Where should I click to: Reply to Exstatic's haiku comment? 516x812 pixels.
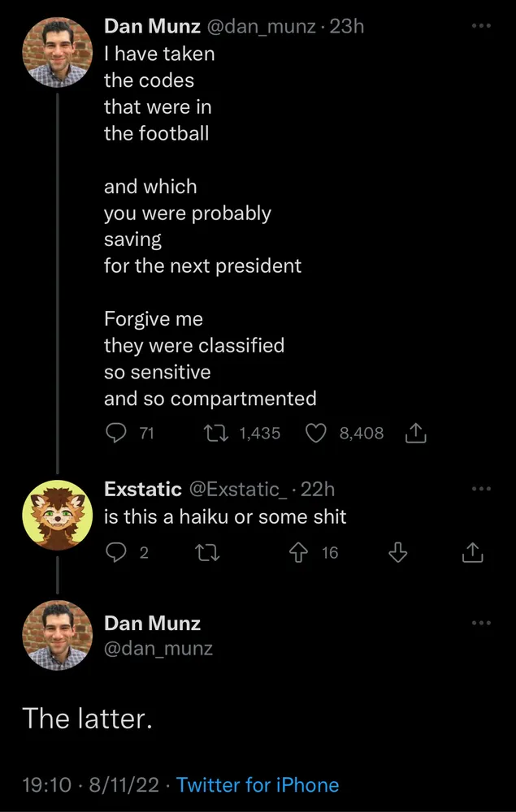tap(116, 553)
